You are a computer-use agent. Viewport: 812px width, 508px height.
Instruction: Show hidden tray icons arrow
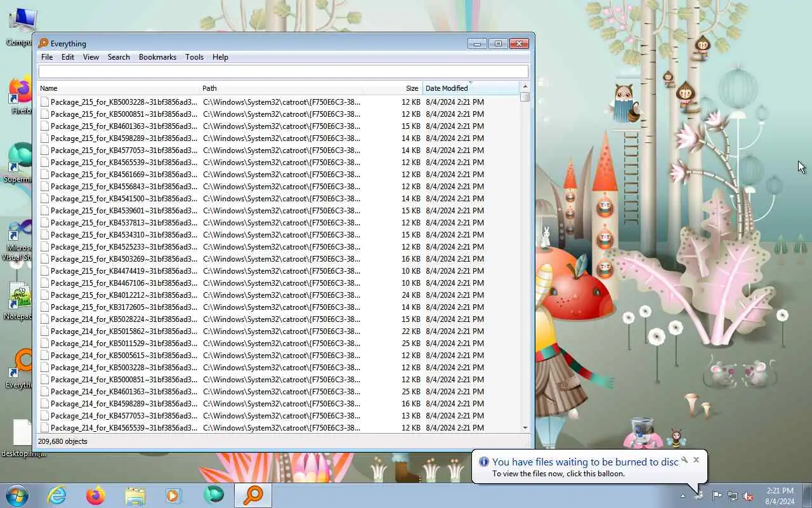683,496
